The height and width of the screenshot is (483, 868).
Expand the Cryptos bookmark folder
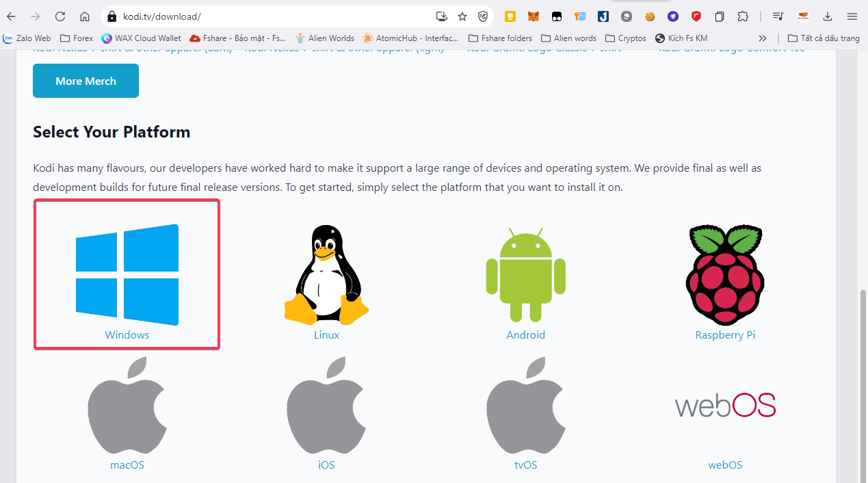pyautogui.click(x=625, y=38)
